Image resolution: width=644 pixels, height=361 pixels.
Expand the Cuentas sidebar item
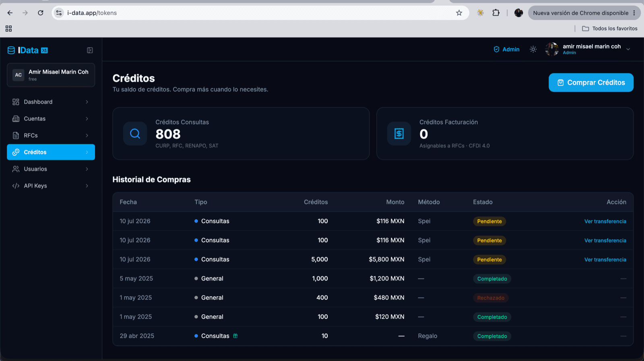[51, 119]
